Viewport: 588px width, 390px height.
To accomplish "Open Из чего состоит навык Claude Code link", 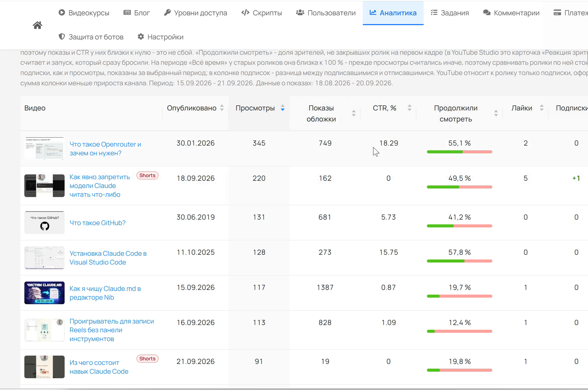I will [99, 367].
